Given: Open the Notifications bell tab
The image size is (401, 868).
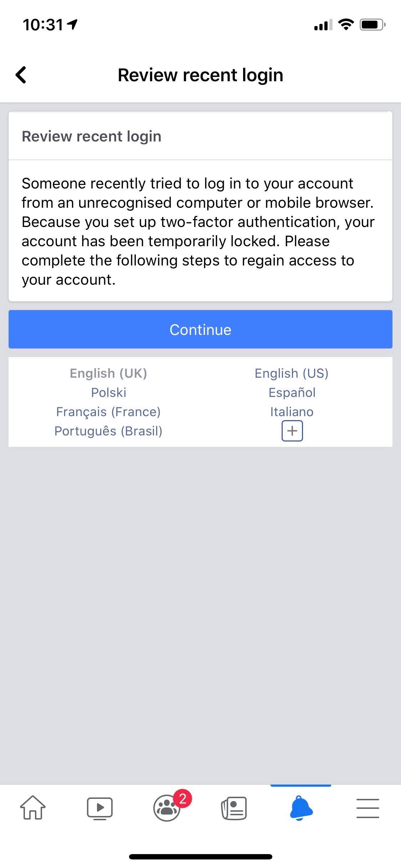Looking at the screenshot, I should pyautogui.click(x=301, y=807).
